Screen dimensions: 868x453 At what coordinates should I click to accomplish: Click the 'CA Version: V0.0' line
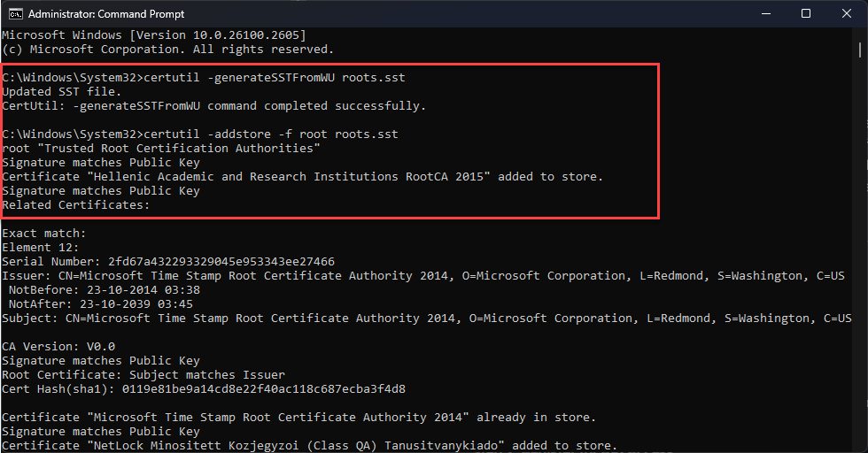pyautogui.click(x=58, y=346)
